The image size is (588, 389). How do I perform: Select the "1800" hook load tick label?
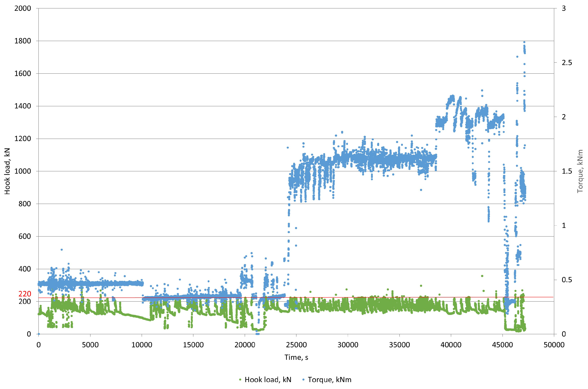click(22, 41)
